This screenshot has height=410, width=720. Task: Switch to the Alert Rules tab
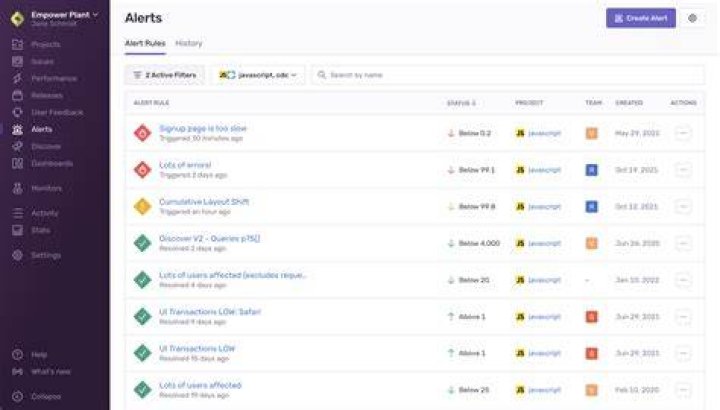pyautogui.click(x=145, y=44)
